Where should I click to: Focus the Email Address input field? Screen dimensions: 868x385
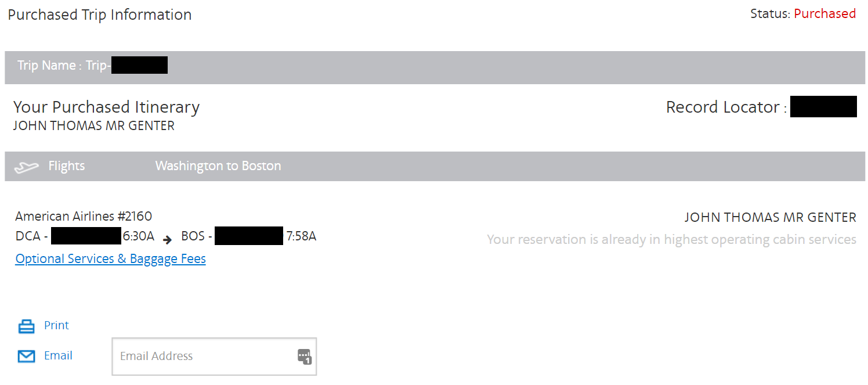203,356
